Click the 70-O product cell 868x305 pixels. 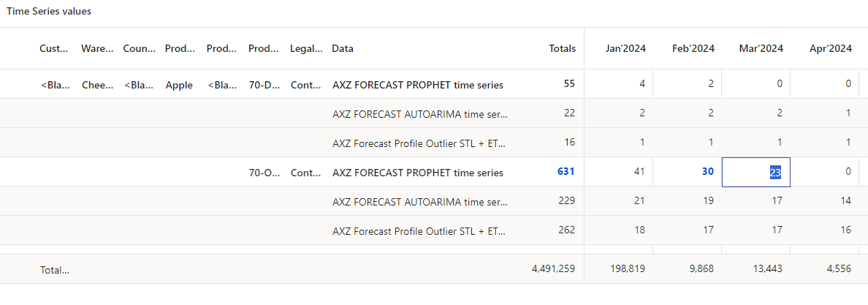[264, 173]
